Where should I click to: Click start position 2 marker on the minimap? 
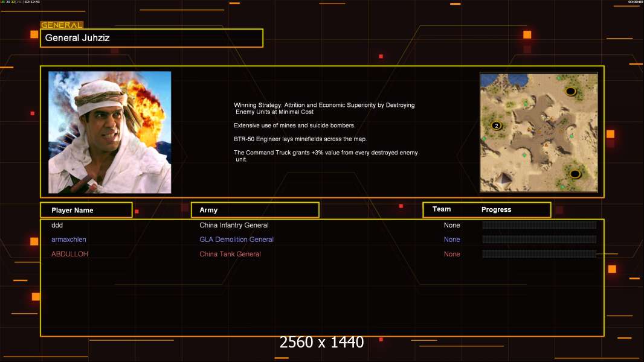tap(496, 125)
